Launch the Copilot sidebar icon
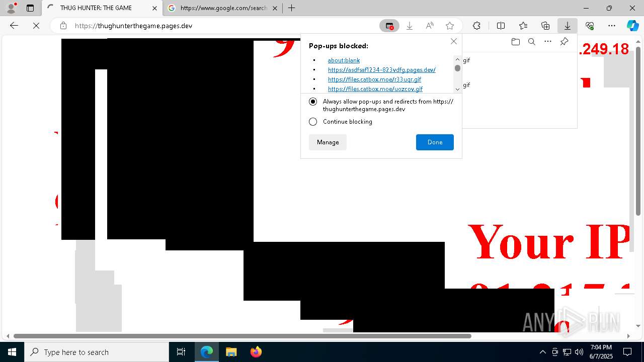Image resolution: width=644 pixels, height=362 pixels. click(x=632, y=26)
